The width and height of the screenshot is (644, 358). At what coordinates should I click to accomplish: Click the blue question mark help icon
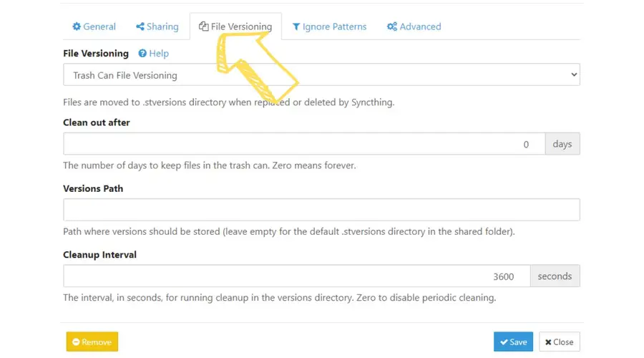pyautogui.click(x=142, y=54)
